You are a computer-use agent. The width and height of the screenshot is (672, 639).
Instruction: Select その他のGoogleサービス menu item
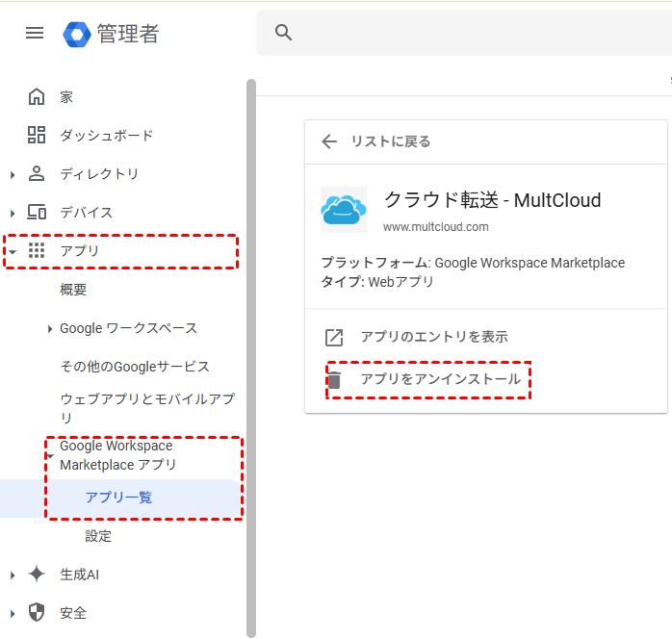pos(135,367)
